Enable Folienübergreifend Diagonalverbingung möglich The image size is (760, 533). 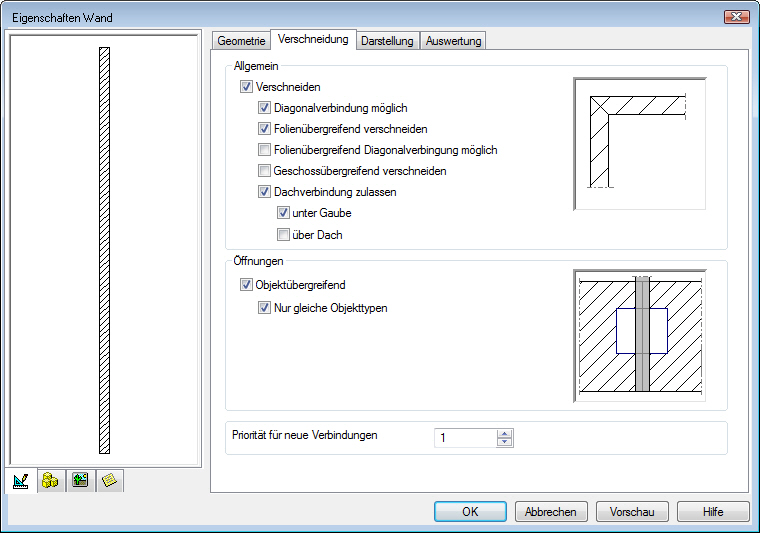click(264, 150)
